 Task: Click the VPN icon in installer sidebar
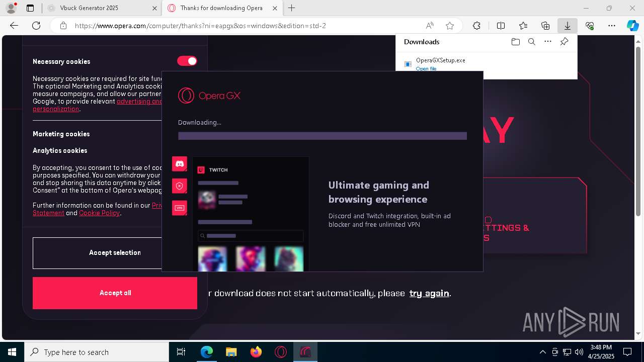[180, 208]
